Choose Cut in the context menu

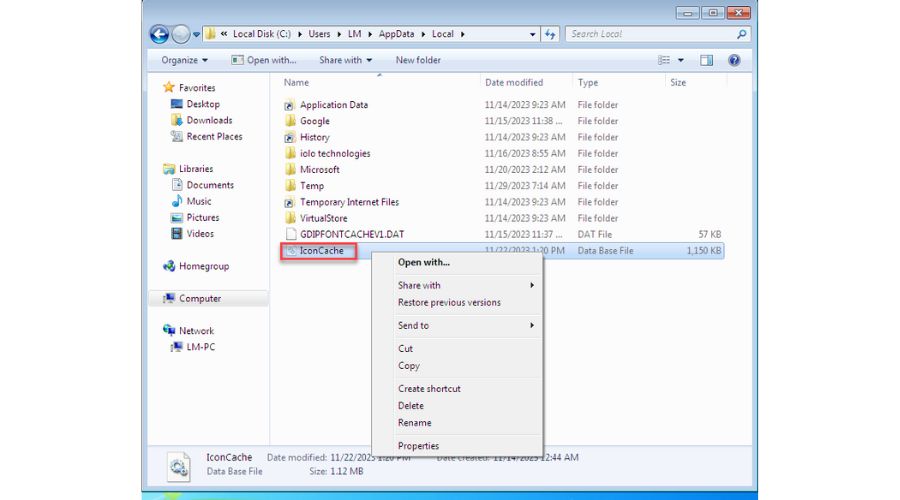(x=405, y=348)
